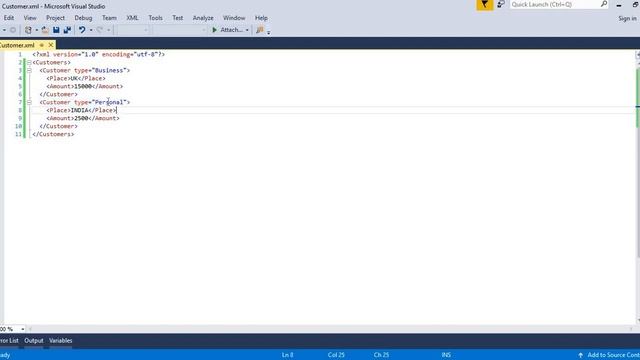The image size is (640, 360).
Task: Close the Customer.xml tab
Action: [x=51, y=45]
